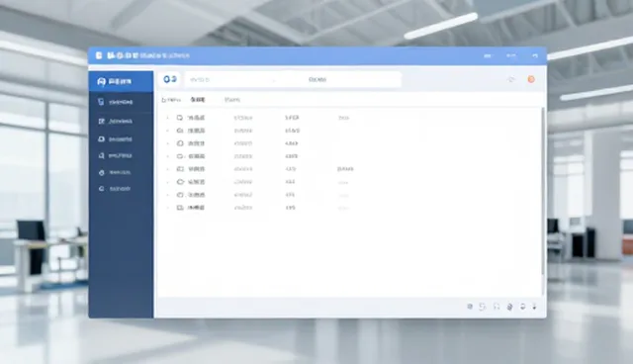Click the first header label with arrow icon
The image size is (633, 364).
point(171,100)
